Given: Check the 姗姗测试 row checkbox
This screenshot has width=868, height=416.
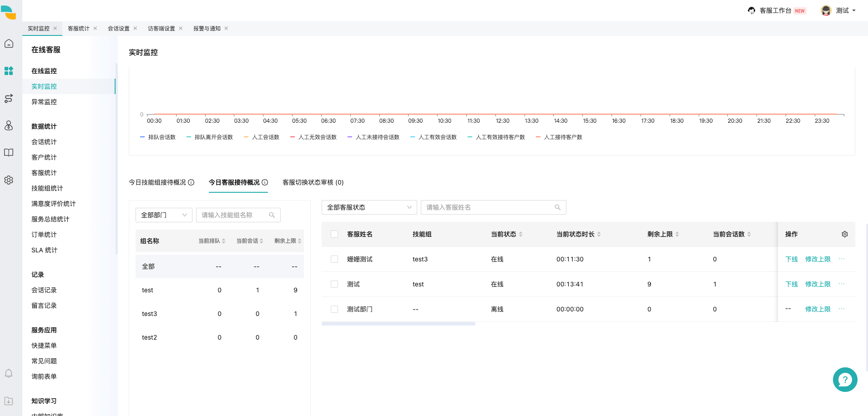Looking at the screenshot, I should pos(334,259).
